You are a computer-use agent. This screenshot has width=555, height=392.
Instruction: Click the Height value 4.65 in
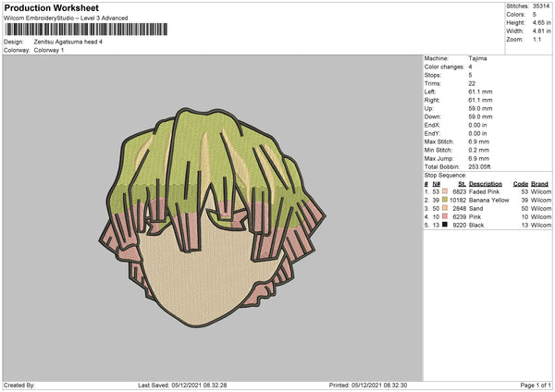541,22
